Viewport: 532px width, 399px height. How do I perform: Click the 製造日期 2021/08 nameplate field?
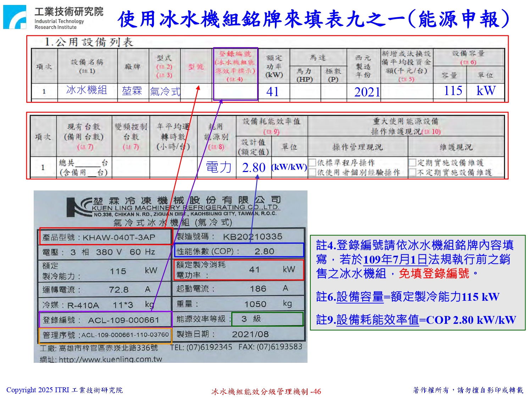(x=239, y=334)
